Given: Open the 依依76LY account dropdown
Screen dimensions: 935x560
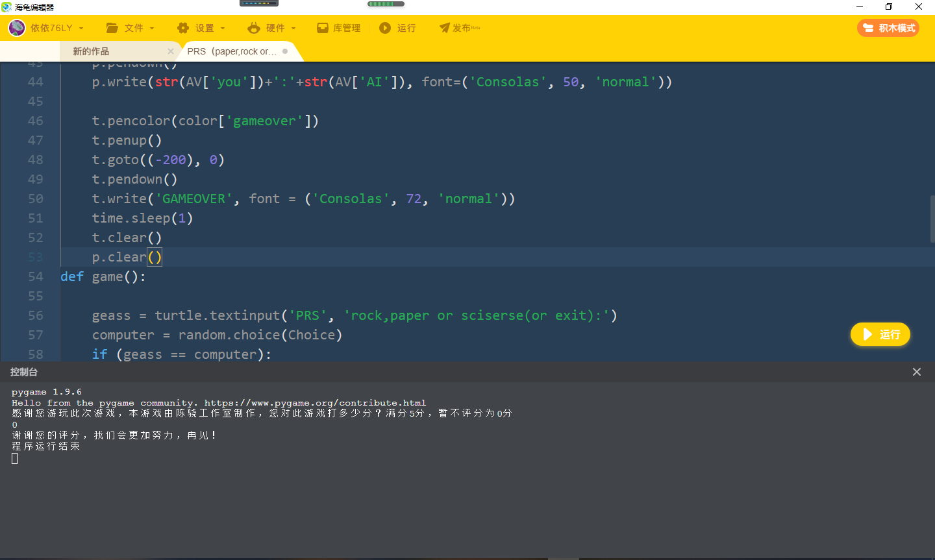Looking at the screenshot, I should click(x=57, y=28).
